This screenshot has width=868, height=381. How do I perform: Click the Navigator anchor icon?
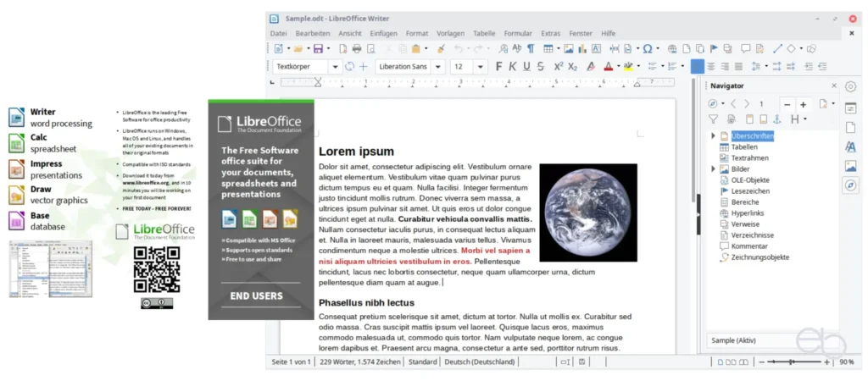pos(776,119)
